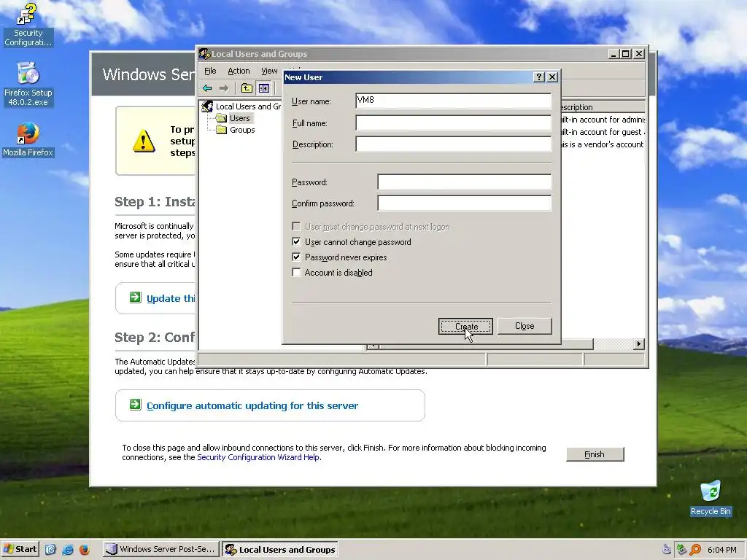The height and width of the screenshot is (560, 747).
Task: Launch Firefox from quick launch bar
Action: (85, 550)
